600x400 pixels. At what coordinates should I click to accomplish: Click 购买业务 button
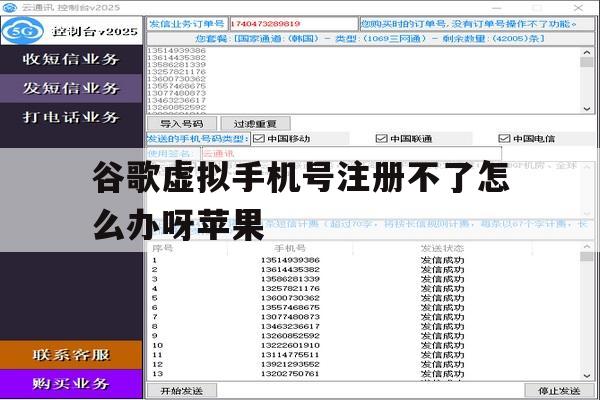click(x=71, y=384)
